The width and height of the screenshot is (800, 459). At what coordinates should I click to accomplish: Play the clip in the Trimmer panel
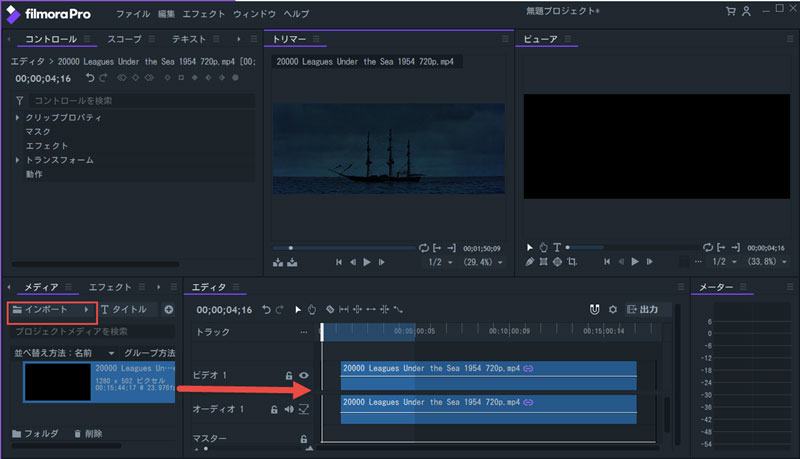(x=367, y=262)
